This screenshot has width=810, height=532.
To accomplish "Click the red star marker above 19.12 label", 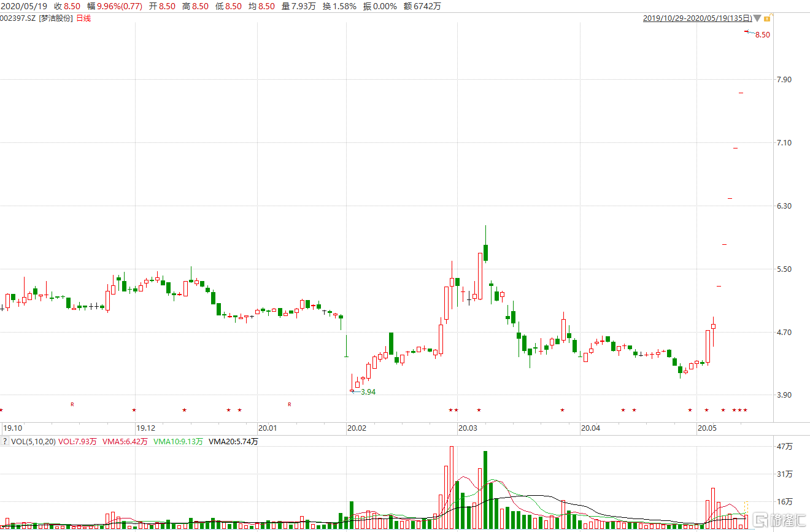I will point(134,410).
